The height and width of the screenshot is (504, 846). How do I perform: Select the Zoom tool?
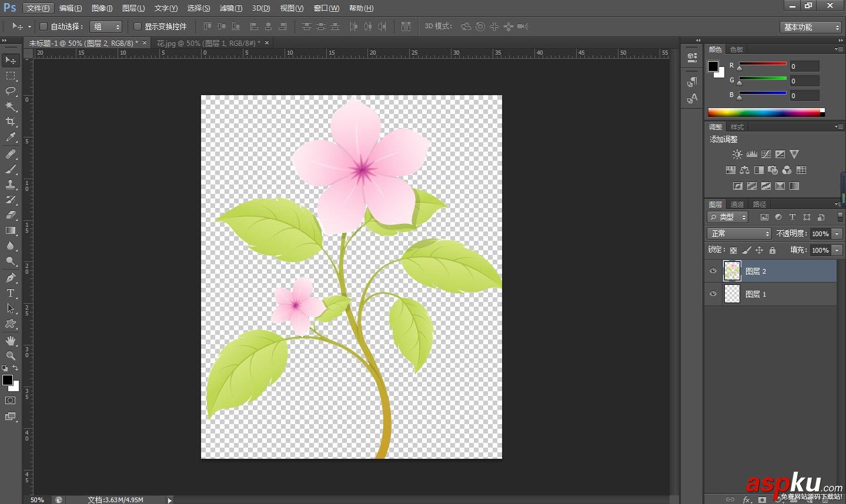click(11, 356)
